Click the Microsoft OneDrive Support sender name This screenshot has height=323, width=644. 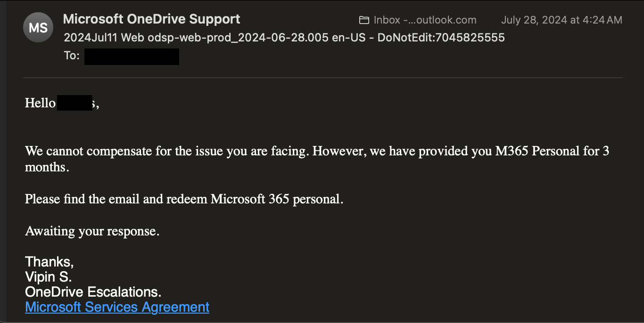pyautogui.click(x=151, y=19)
